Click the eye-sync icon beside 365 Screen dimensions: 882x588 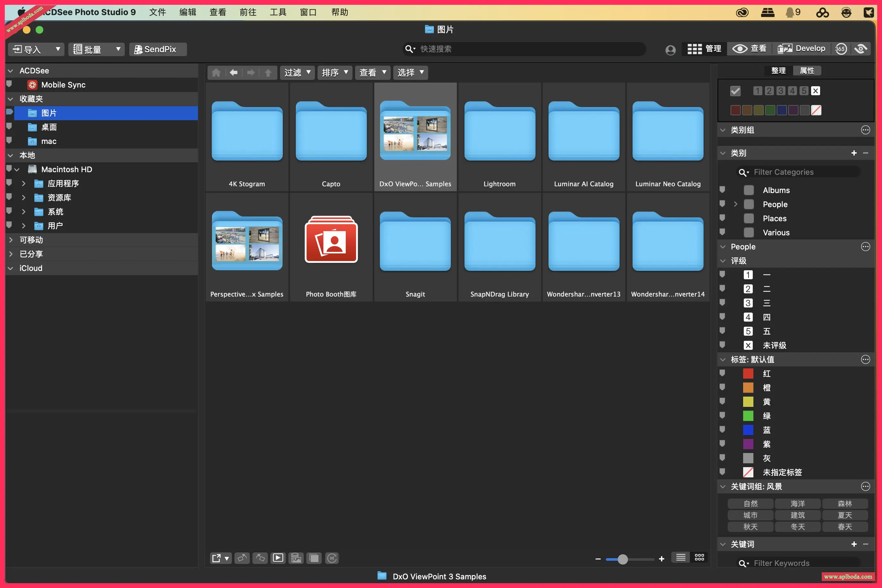(x=861, y=49)
